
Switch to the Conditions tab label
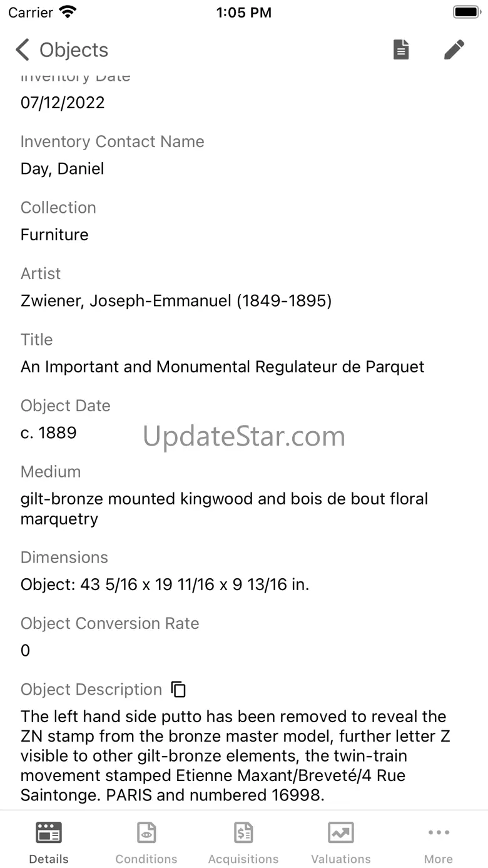pyautogui.click(x=146, y=859)
